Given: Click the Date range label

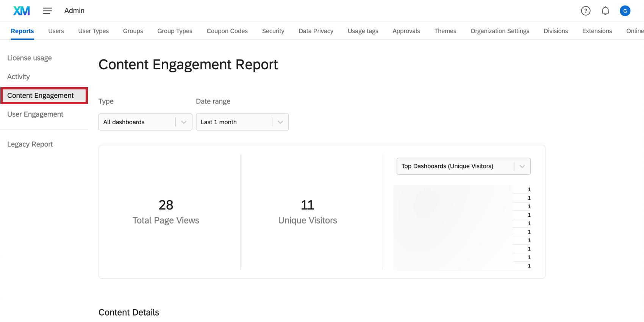Looking at the screenshot, I should pos(213,101).
